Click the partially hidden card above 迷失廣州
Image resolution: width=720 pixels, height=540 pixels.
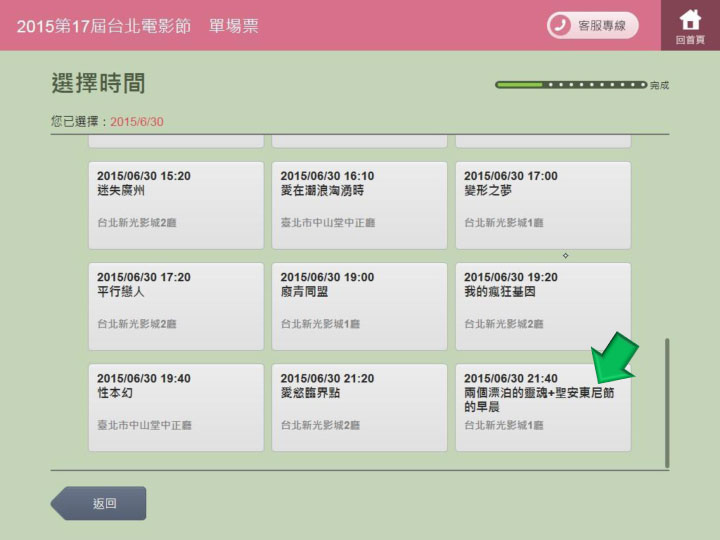176,141
